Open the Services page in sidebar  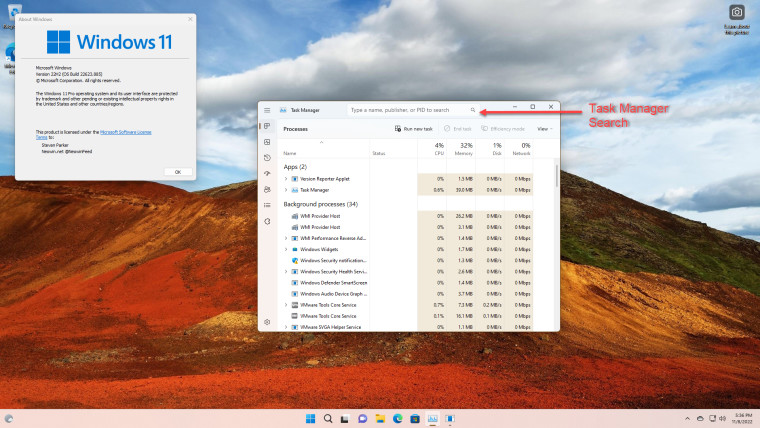[x=267, y=222]
